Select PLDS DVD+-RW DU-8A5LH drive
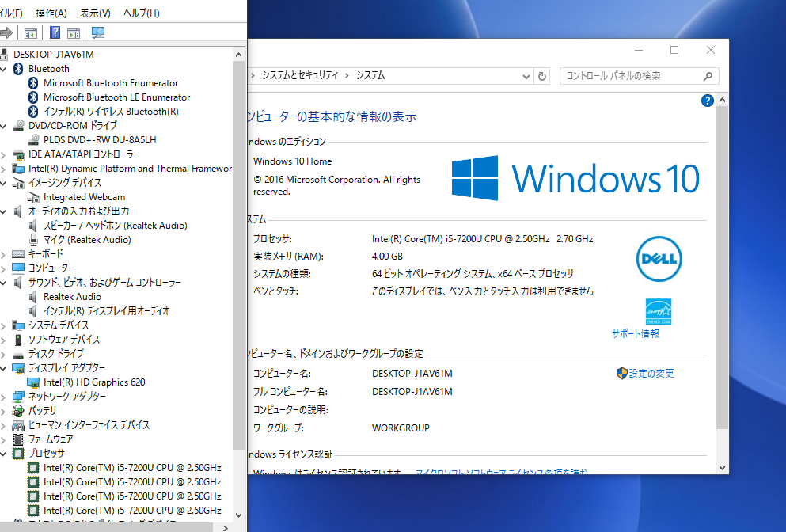 (100, 140)
